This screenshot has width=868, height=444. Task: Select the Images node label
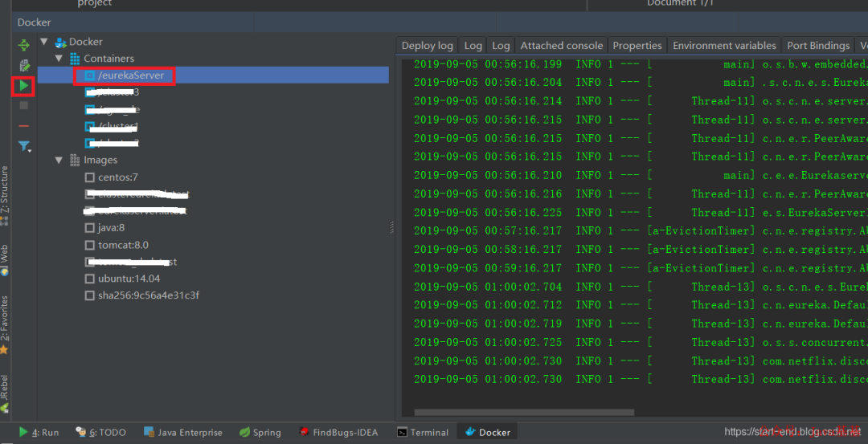(x=100, y=160)
